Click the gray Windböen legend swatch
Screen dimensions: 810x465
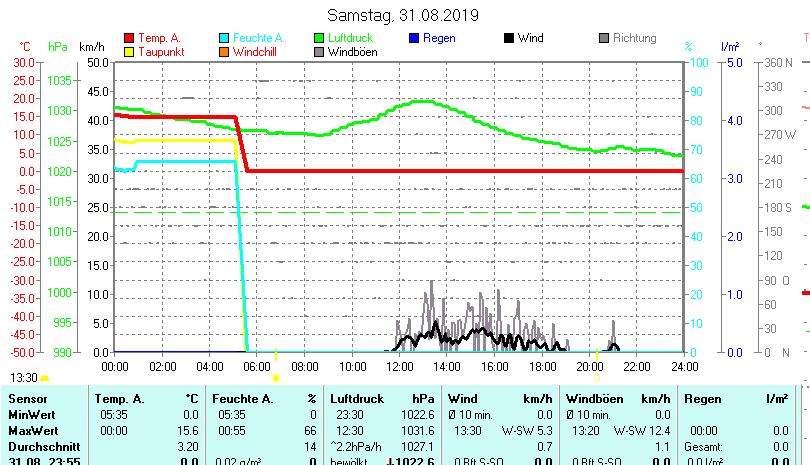click(318, 51)
